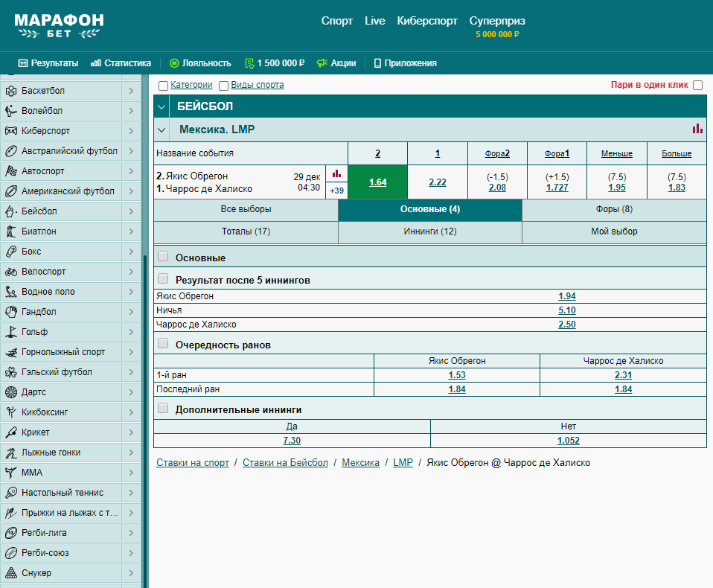Click the Gaelic football shamrock icon
This screenshot has height=588, width=713.
11,372
